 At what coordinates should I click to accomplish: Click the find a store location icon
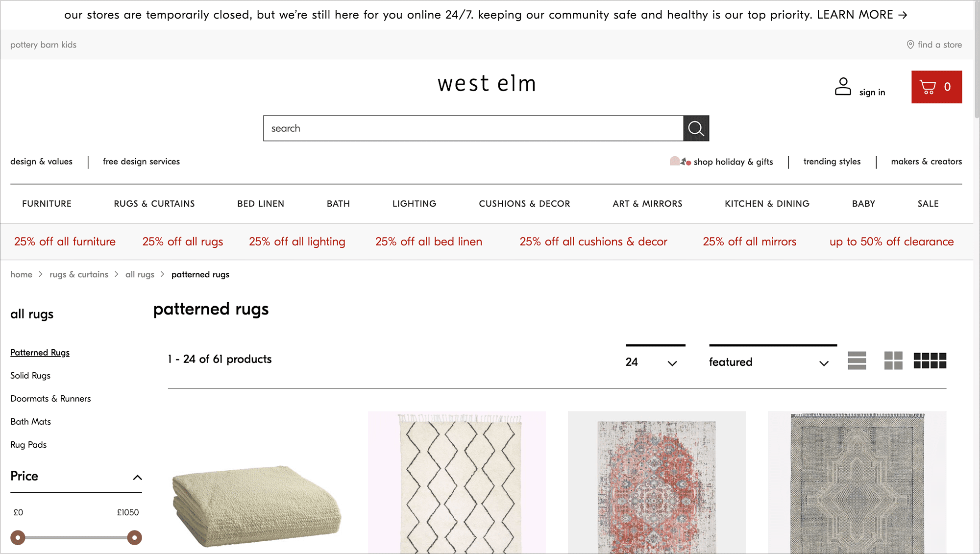910,45
